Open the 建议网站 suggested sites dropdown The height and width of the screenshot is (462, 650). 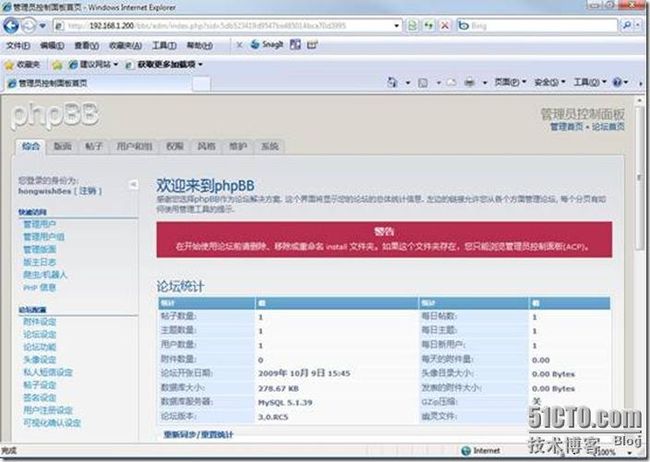pos(94,65)
